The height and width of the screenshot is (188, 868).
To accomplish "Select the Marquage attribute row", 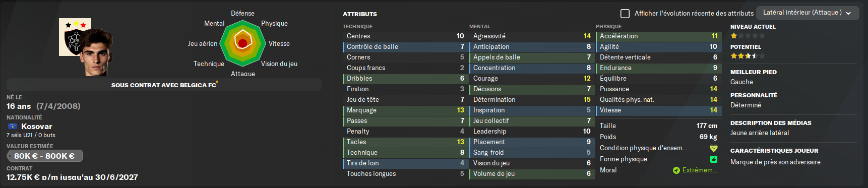I will pyautogui.click(x=404, y=110).
